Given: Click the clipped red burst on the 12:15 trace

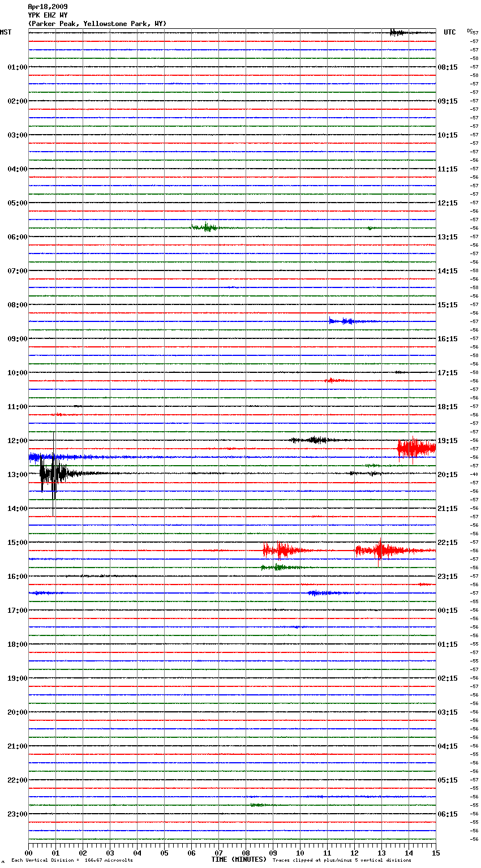Looking at the screenshot, I should [x=416, y=449].
